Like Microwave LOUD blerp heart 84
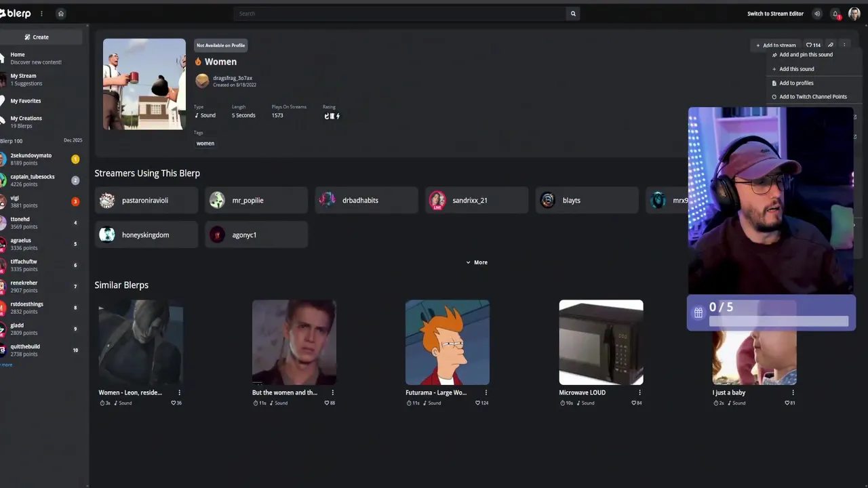This screenshot has height=488, width=868. [x=636, y=403]
